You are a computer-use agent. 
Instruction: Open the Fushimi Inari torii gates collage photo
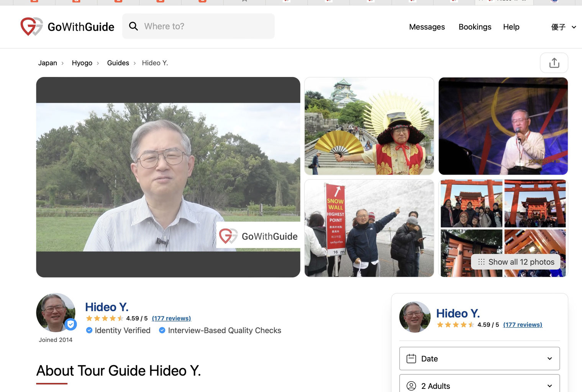(503, 228)
